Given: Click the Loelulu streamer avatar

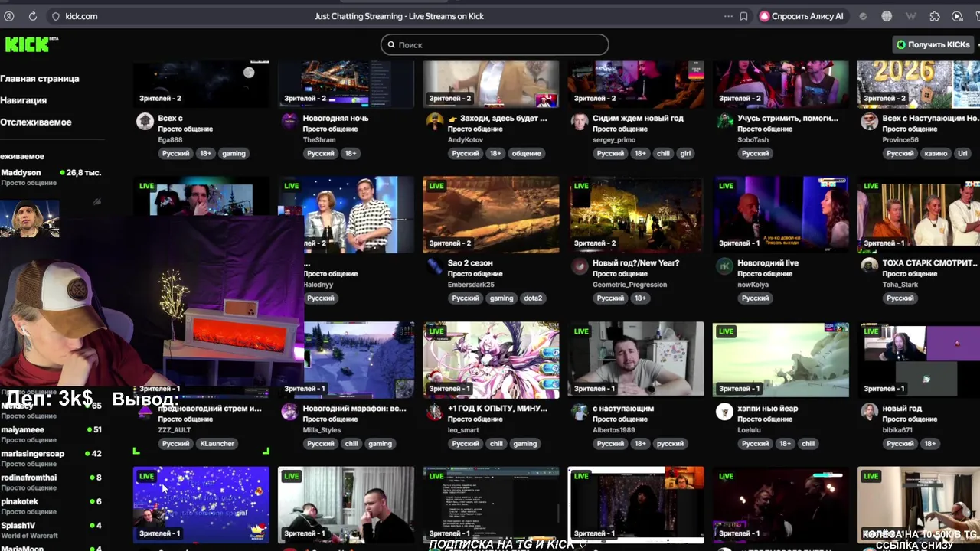Looking at the screenshot, I should (724, 412).
